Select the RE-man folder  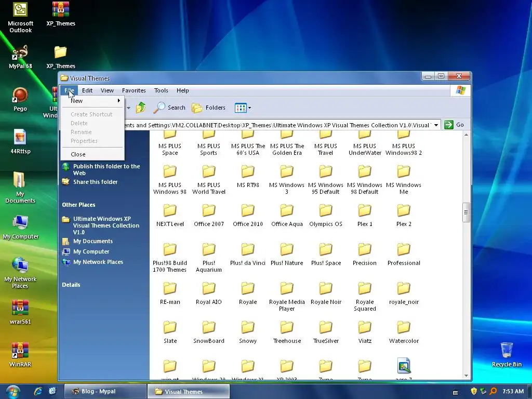[x=170, y=294]
